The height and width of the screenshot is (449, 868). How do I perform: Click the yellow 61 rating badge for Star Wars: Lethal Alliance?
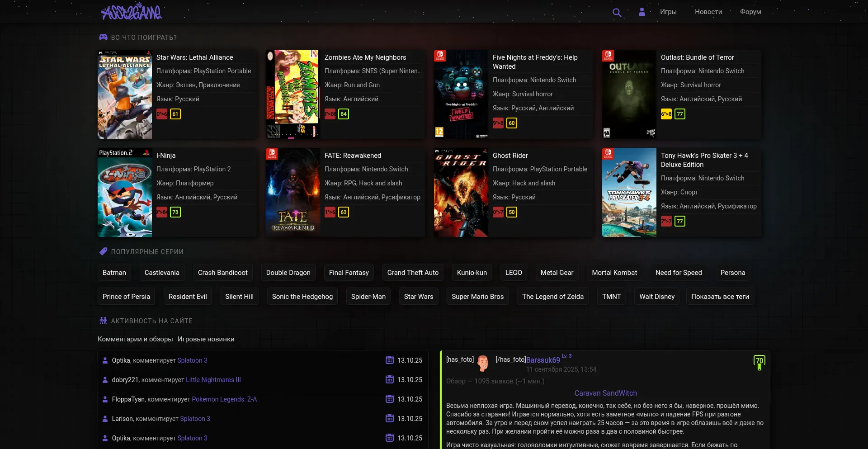(x=175, y=114)
